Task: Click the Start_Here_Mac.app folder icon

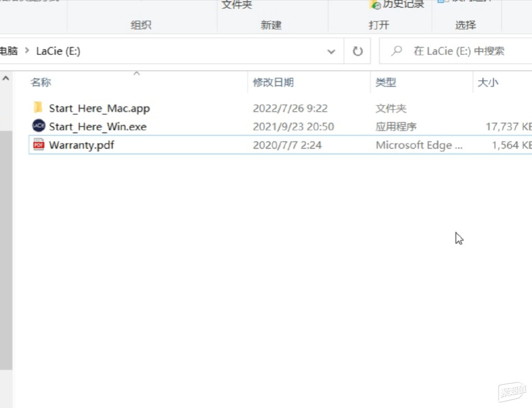Action: (38, 108)
